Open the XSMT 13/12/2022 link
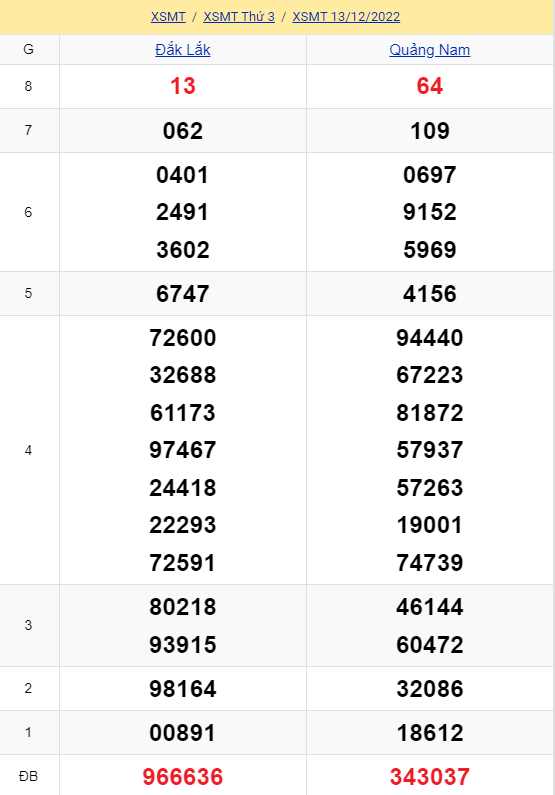This screenshot has height=795, width=555. click(x=346, y=17)
